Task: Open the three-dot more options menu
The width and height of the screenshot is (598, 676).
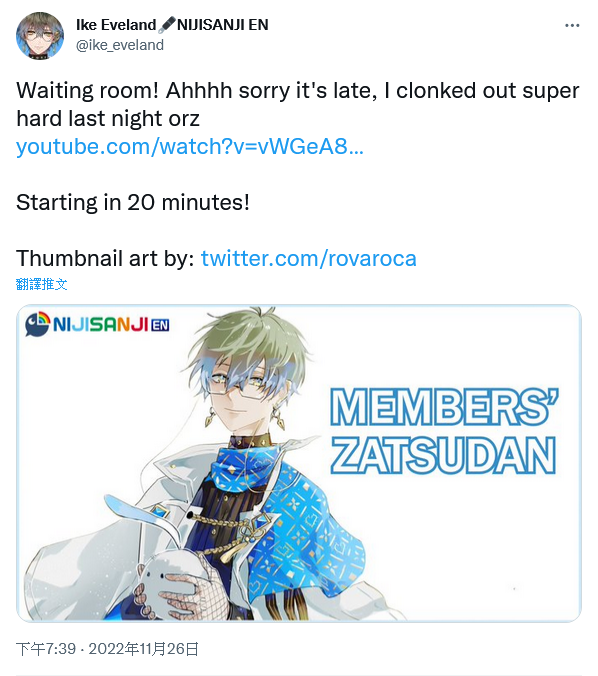Action: 572,25
